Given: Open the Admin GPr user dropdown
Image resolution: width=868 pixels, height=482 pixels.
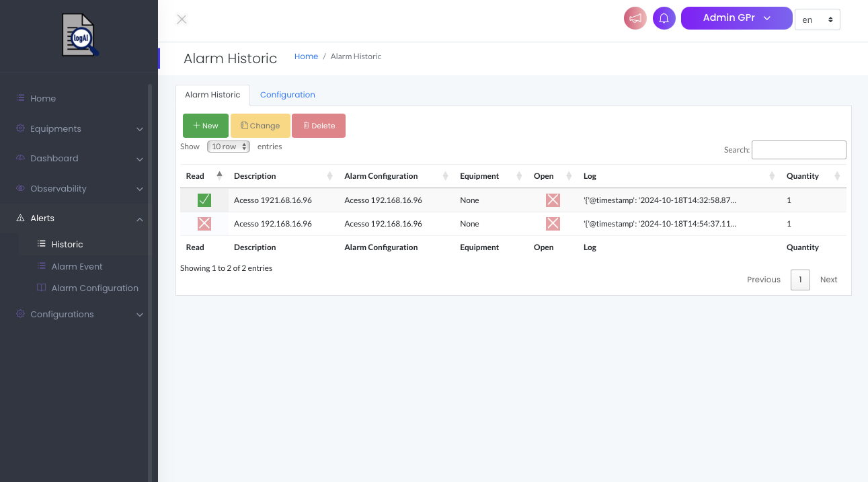Looking at the screenshot, I should [736, 18].
